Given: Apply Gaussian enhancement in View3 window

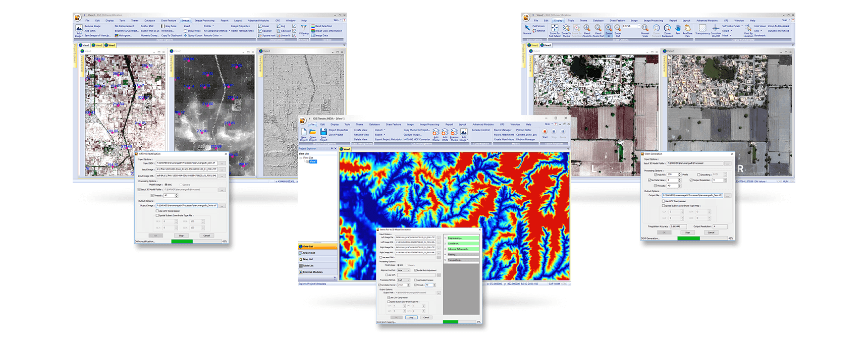Looking at the screenshot, I should coord(284,31).
